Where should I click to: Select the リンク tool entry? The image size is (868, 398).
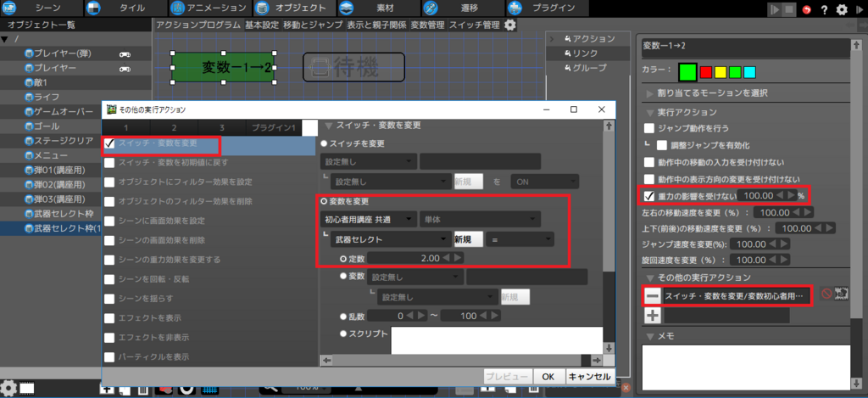(581, 53)
